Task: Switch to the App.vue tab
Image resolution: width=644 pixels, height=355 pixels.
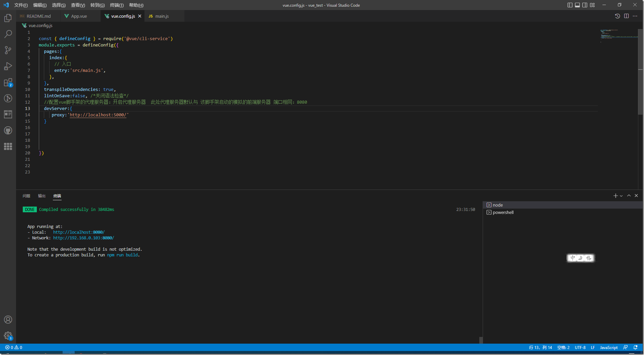Action: 80,16
